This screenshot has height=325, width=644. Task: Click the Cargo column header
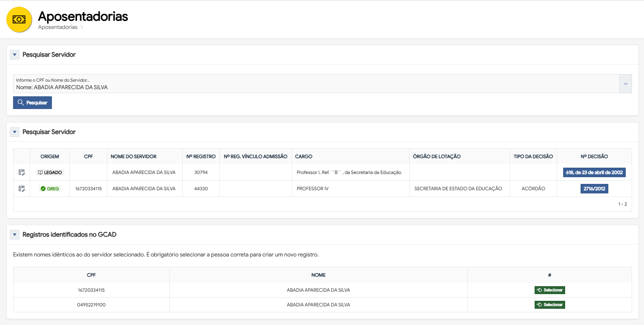[x=304, y=157]
